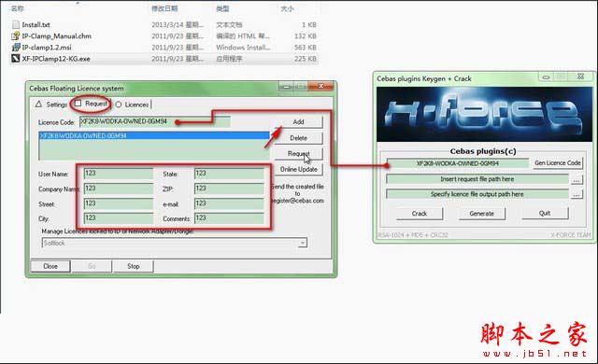Click the Gen Licence Code button
The width and height of the screenshot is (598, 364).
click(x=557, y=163)
